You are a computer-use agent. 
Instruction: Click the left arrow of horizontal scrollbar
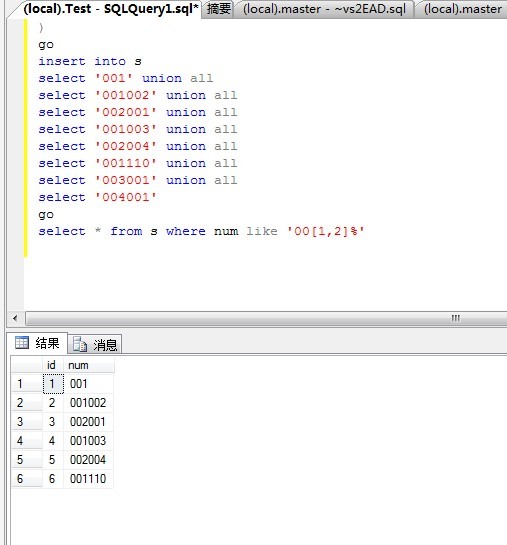pyautogui.click(x=15, y=318)
